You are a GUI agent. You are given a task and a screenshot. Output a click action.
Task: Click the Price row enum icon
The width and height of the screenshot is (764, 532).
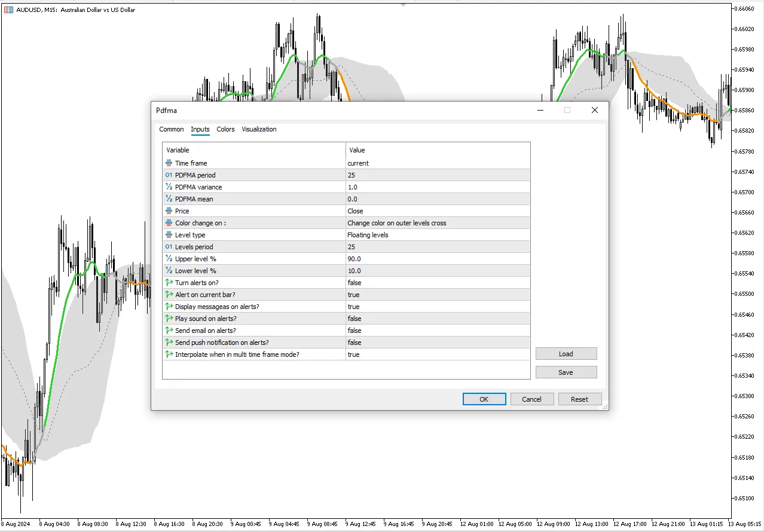coord(169,211)
